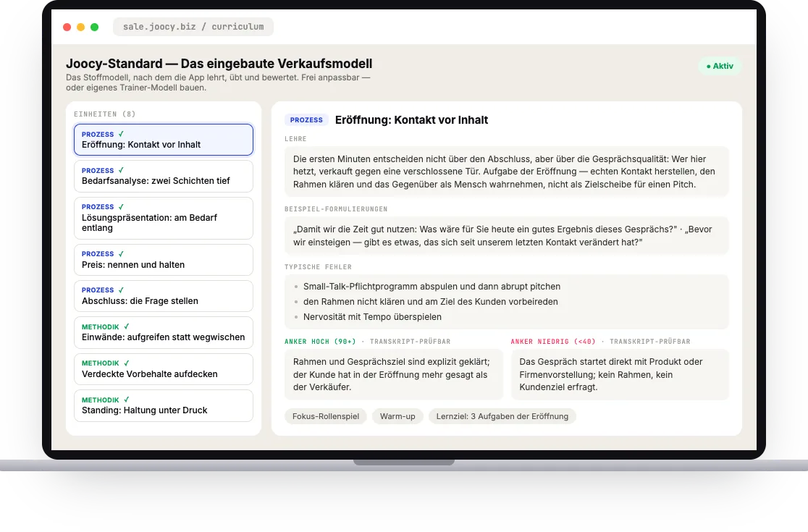Click checkmark icon on Bedarfsanalyse unit

click(121, 170)
